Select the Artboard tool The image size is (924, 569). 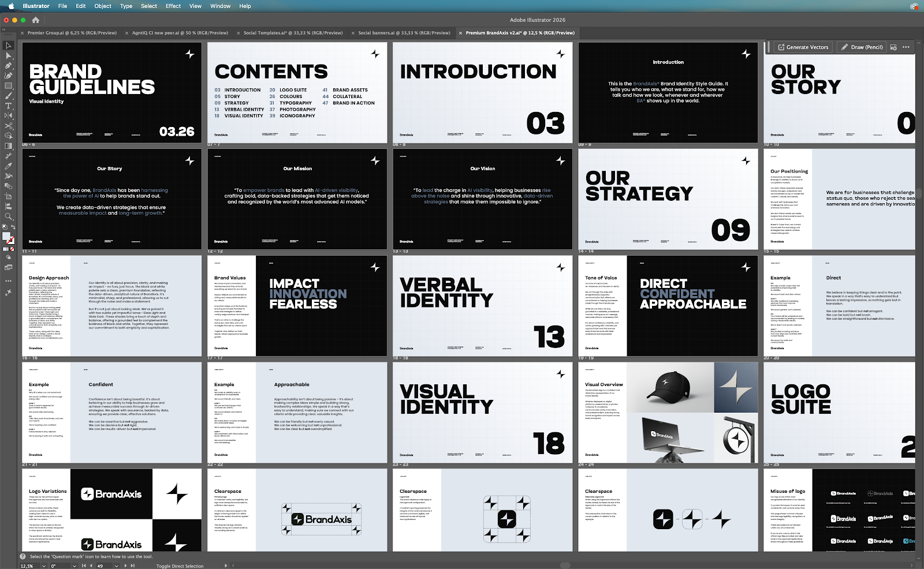[9, 196]
